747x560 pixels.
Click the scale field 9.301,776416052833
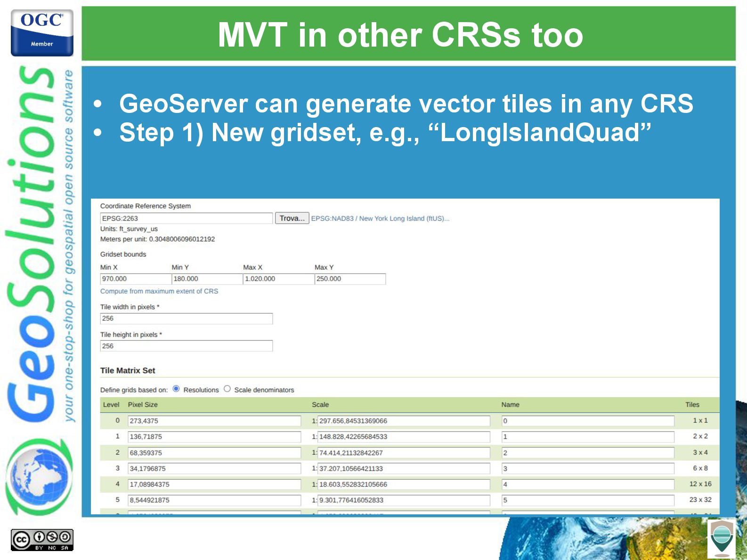[404, 500]
